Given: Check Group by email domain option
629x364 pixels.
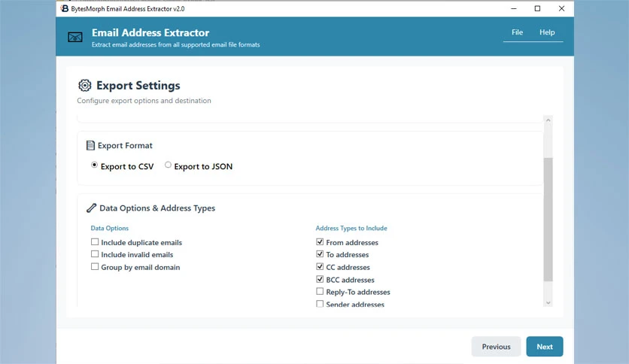Looking at the screenshot, I should 95,266.
